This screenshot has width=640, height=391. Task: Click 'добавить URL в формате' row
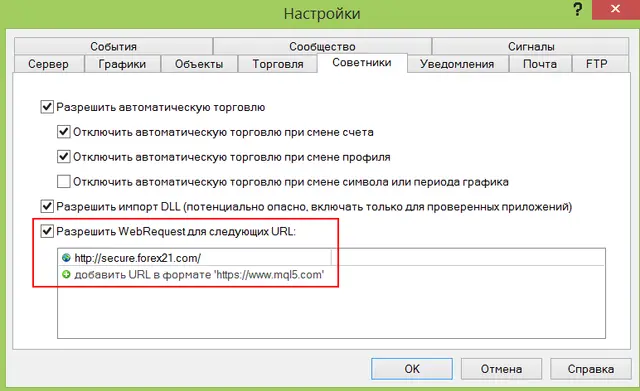point(331,274)
